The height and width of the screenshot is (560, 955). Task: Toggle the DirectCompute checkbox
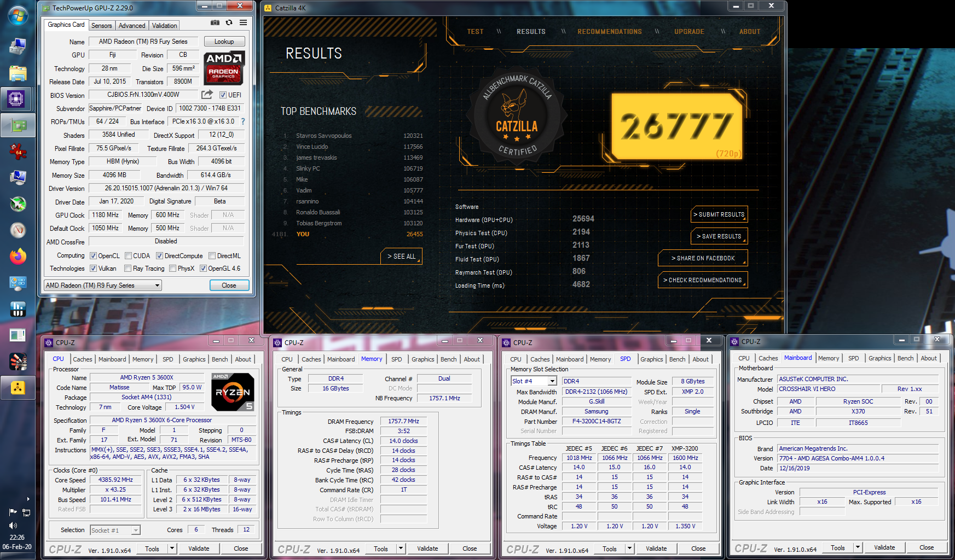[x=159, y=256]
